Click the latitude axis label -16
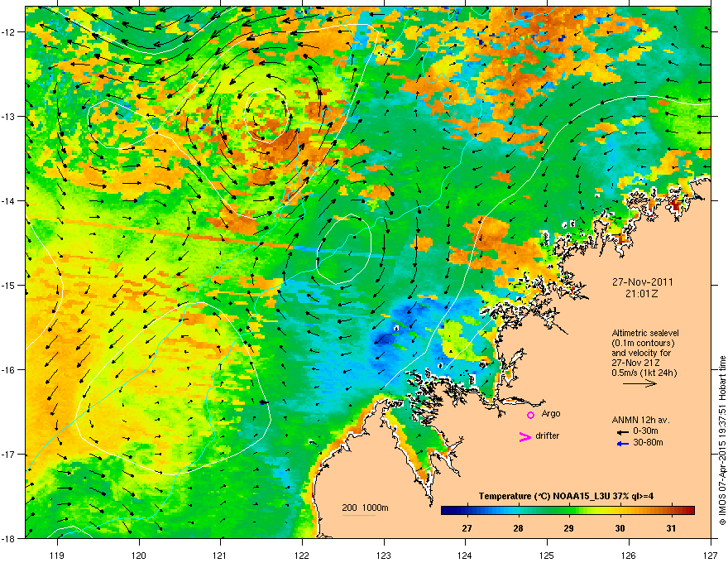The height and width of the screenshot is (563, 728). (10, 370)
